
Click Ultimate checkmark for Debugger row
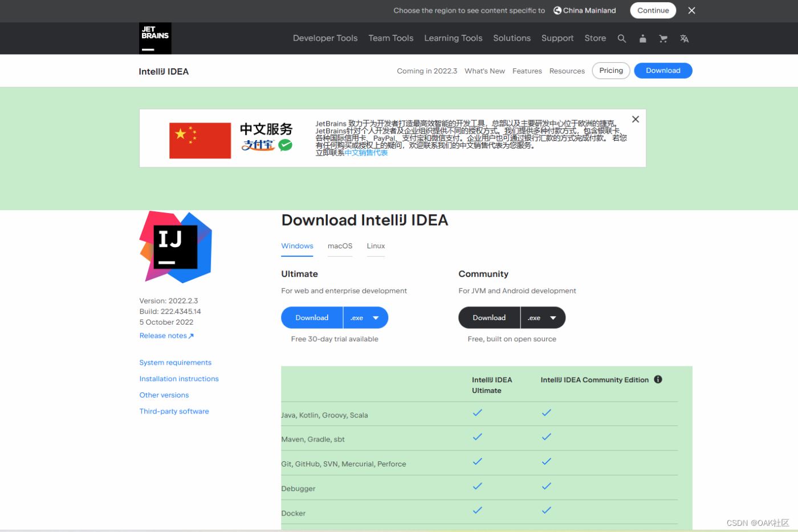pyautogui.click(x=477, y=486)
